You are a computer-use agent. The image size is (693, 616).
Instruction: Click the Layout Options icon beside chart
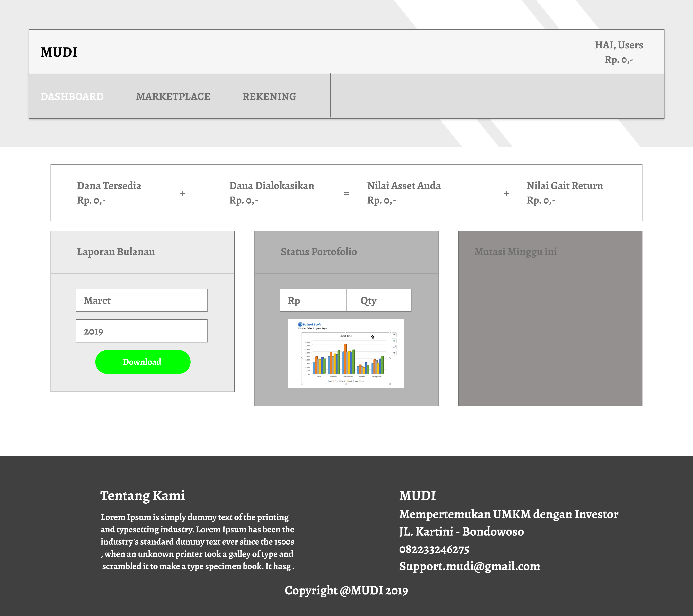click(394, 335)
